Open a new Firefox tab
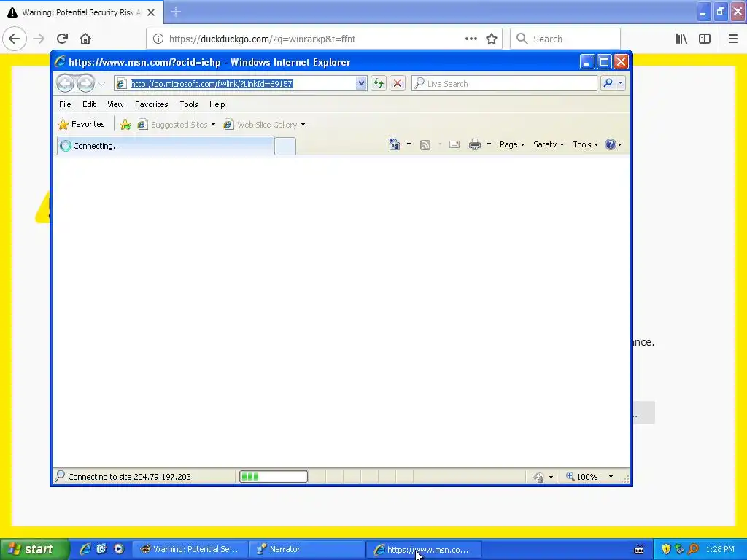Viewport: 747px width, 560px height. [176, 12]
